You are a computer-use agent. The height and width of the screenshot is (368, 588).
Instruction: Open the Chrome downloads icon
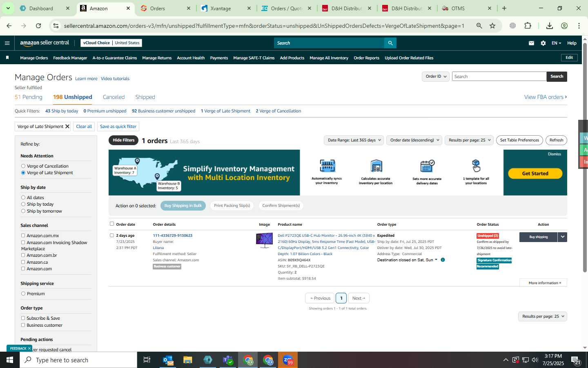(549, 26)
